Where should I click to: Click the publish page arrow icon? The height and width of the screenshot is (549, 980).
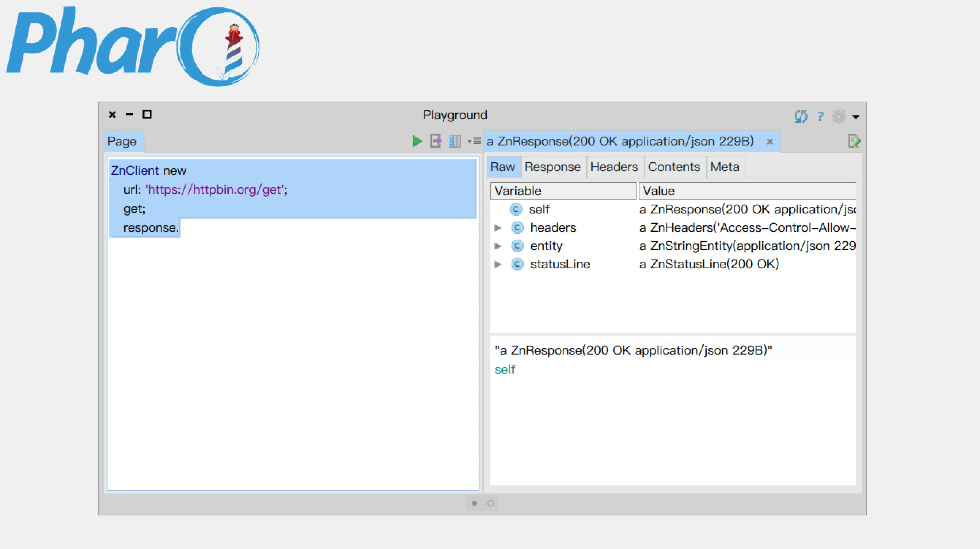coord(436,141)
